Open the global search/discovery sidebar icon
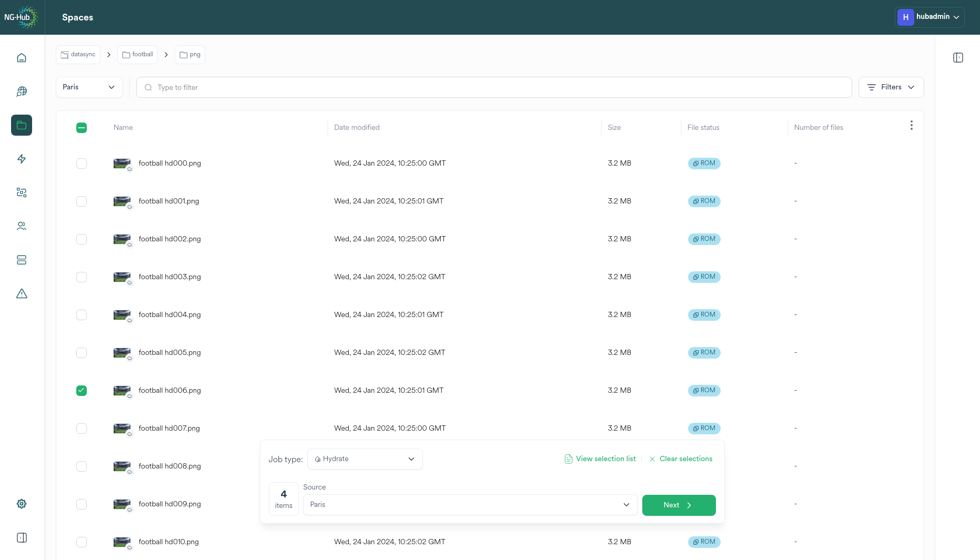The image size is (980, 560). pos(22,91)
